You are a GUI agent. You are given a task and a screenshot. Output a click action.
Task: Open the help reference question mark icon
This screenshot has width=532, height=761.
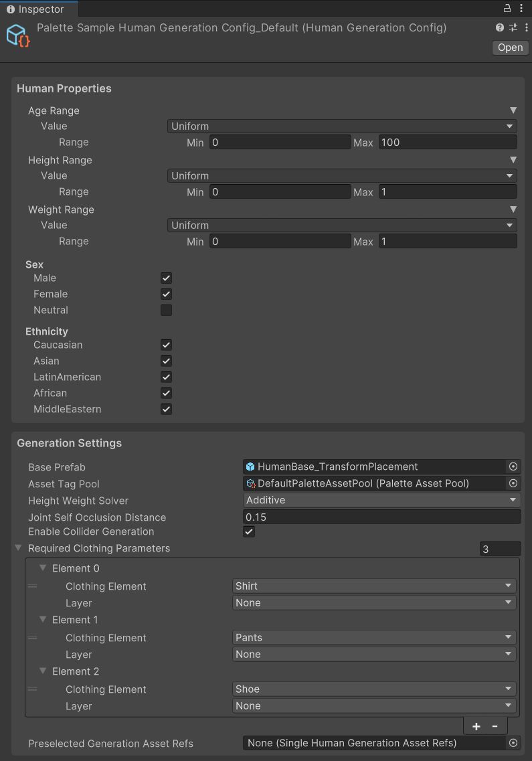[x=499, y=27]
